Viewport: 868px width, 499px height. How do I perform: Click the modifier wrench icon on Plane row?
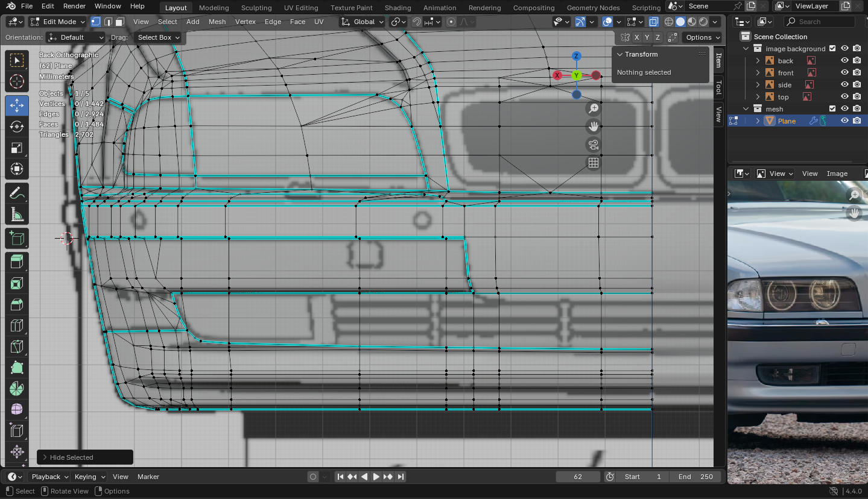click(813, 121)
